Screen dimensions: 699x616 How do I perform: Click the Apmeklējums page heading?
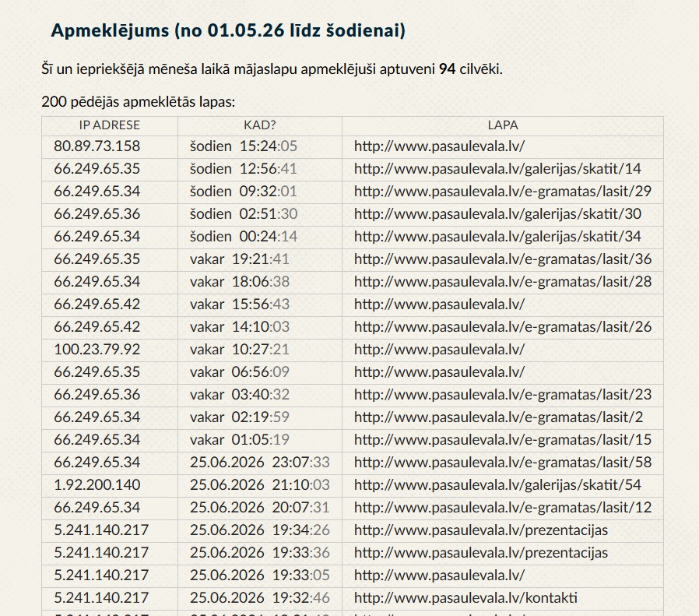click(x=228, y=30)
